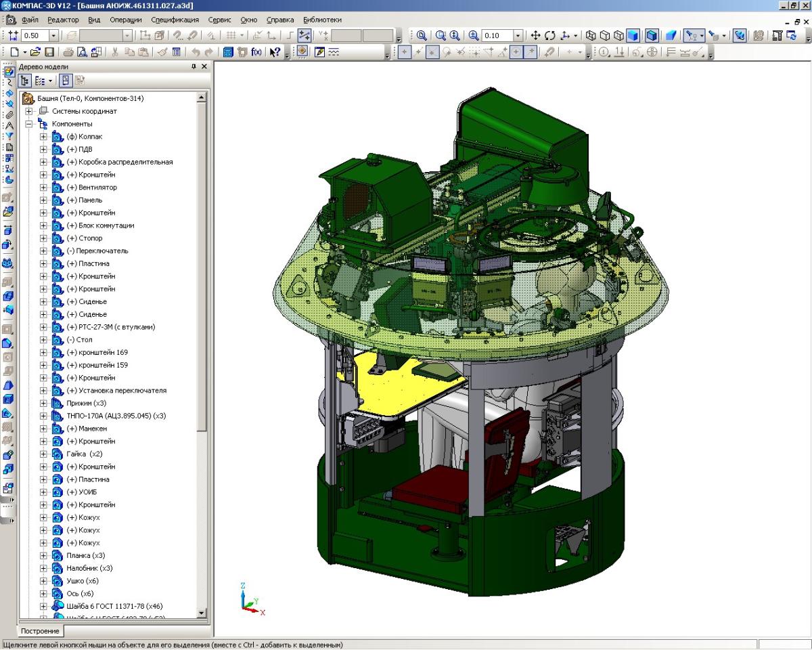The width and height of the screenshot is (812, 650).
Task: Click the Print preview icon
Action: click(82, 52)
